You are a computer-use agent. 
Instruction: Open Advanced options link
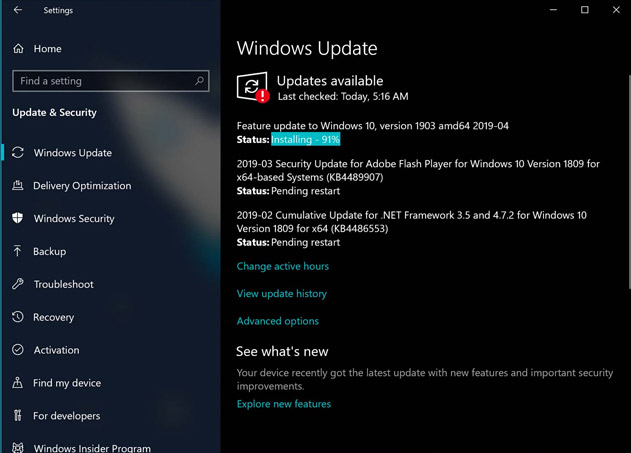pyautogui.click(x=278, y=321)
